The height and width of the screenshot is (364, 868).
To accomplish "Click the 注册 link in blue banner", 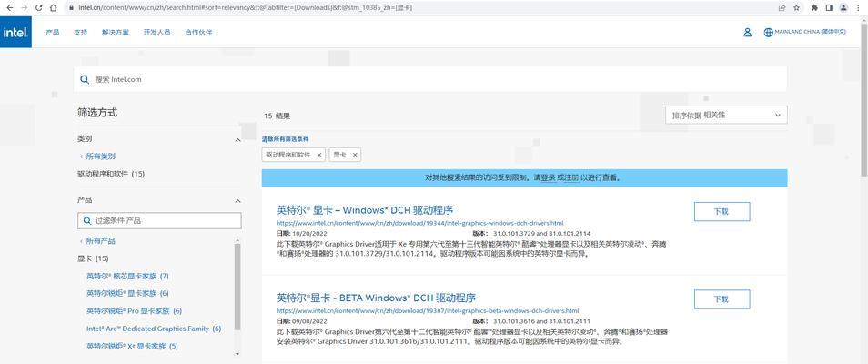I will point(571,177).
